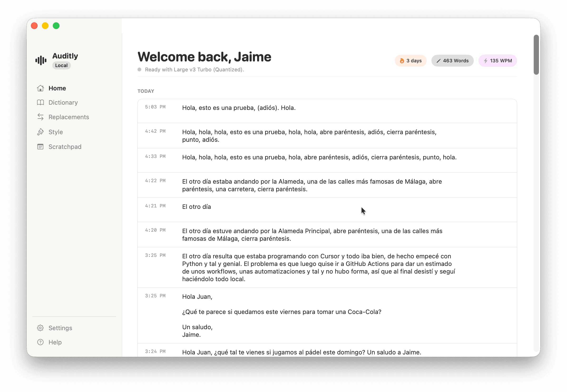Click the flame streak icon
This screenshot has height=392, width=567.
coord(402,60)
